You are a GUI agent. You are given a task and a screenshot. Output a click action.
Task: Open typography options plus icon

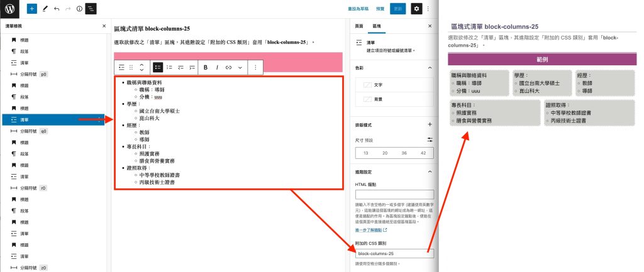(430, 124)
